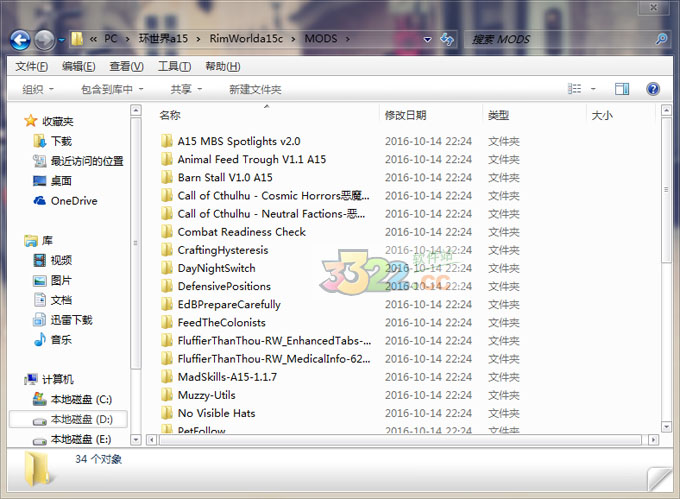Open the 帮助(H) menu
Image resolution: width=680 pixels, height=499 pixels.
click(222, 66)
